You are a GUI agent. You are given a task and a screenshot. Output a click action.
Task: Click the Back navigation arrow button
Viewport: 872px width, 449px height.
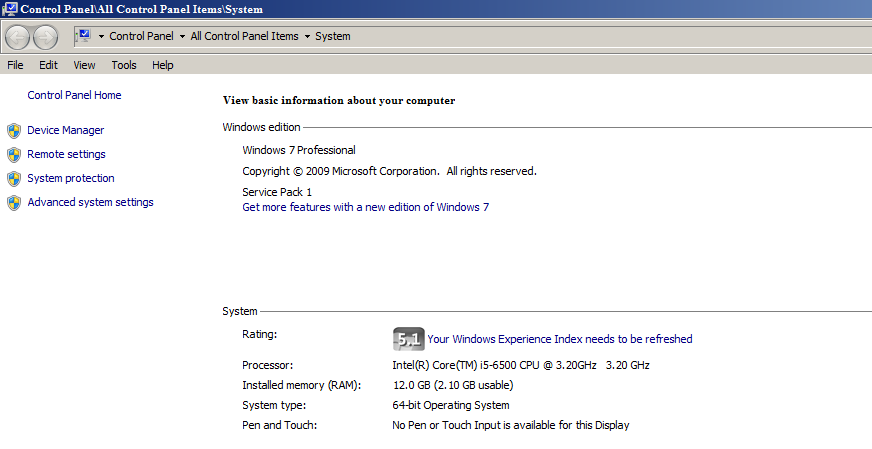(17, 37)
